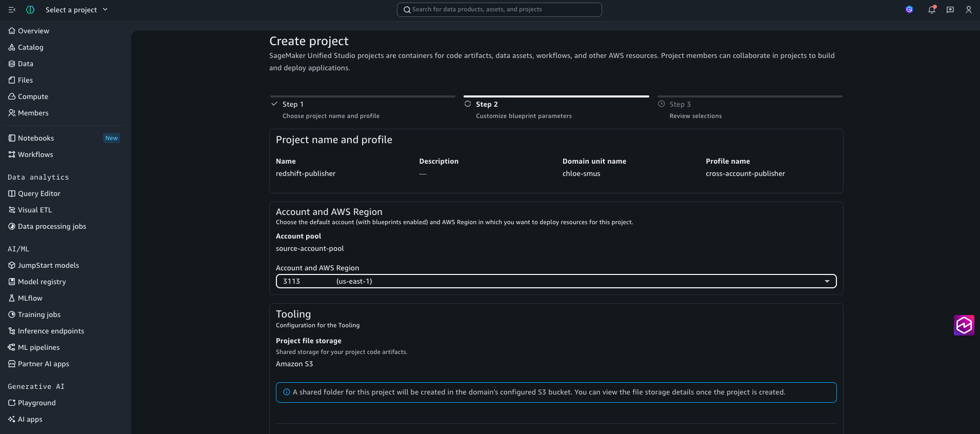Click the Inference endpoints icon

pos(12,331)
